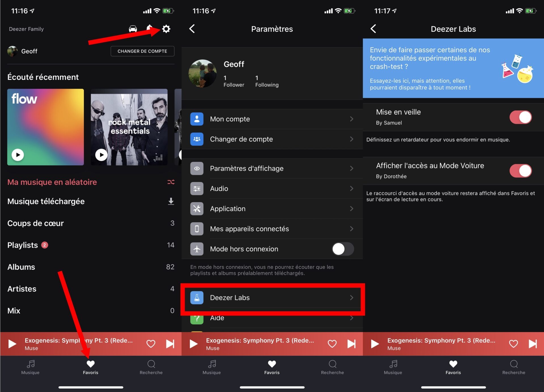This screenshot has width=544, height=392.
Task: Go back from Deezer Labs screen
Action: pyautogui.click(x=373, y=29)
